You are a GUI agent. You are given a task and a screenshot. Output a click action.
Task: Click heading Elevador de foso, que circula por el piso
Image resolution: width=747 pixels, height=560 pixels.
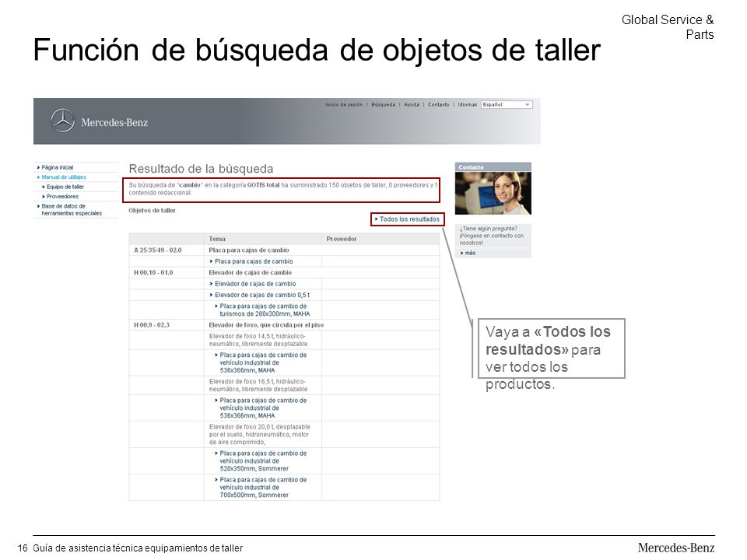point(266,325)
